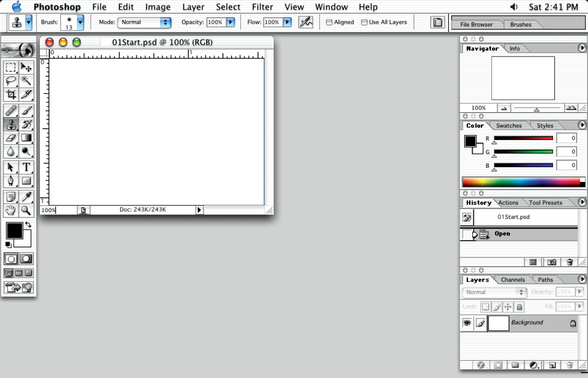Select the Path Selection tool
This screenshot has height=378, width=588.
coord(11,168)
